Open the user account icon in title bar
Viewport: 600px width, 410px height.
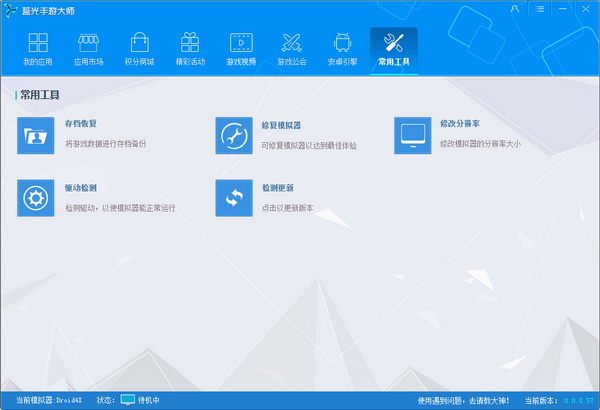click(x=514, y=8)
